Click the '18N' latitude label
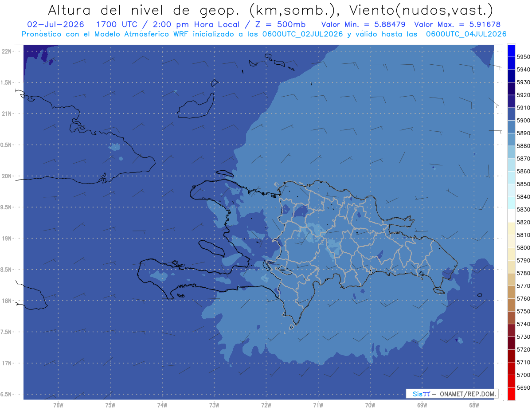Viewport: 532px width, 411px height. tap(7, 301)
